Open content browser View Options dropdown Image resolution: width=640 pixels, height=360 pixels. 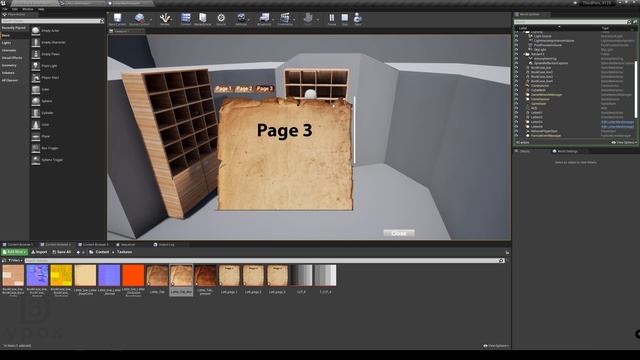coord(496,346)
